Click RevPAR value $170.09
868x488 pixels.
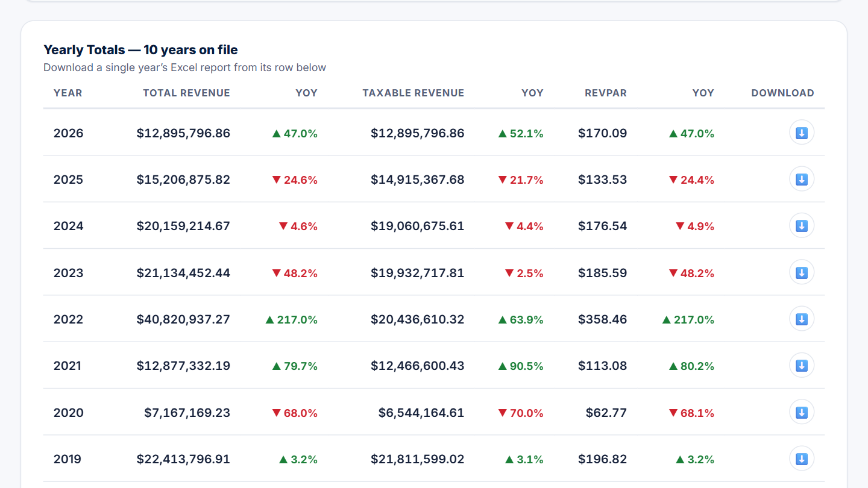point(603,133)
